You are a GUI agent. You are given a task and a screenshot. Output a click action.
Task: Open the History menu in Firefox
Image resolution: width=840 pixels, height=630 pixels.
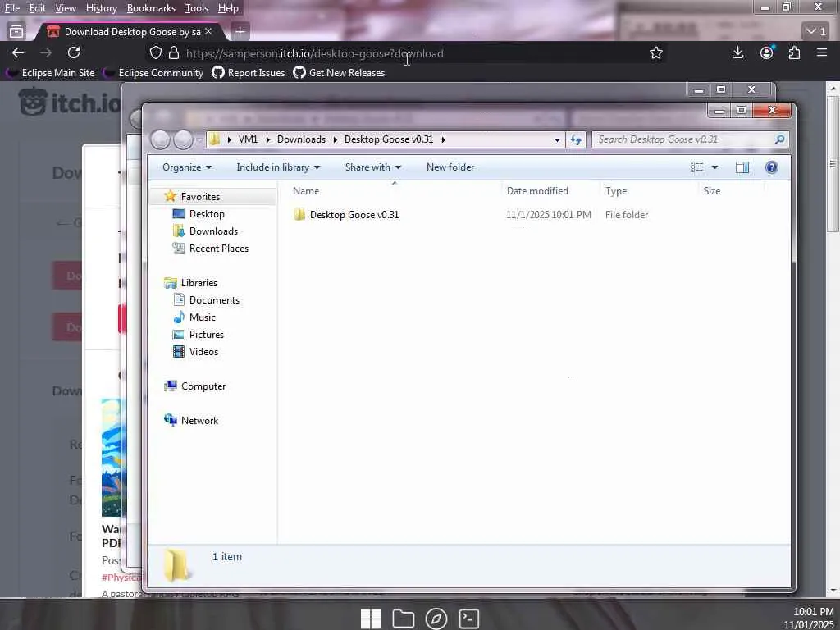pos(101,8)
